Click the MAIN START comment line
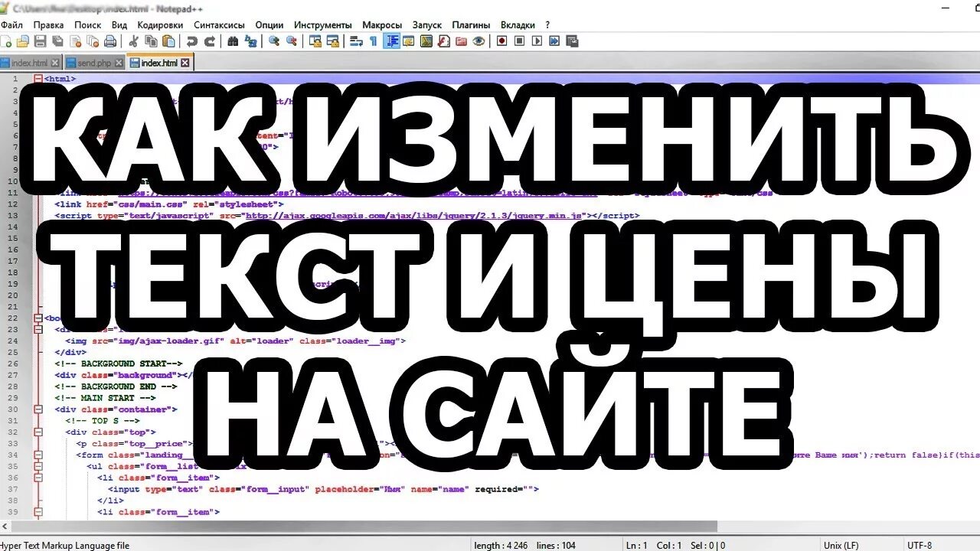Screen dimensions: 980x551 pyautogui.click(x=105, y=398)
